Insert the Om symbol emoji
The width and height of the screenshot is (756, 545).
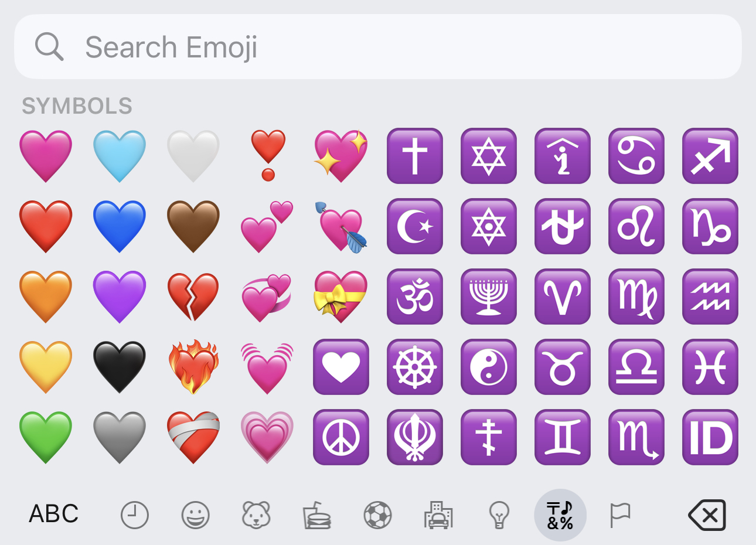click(415, 297)
